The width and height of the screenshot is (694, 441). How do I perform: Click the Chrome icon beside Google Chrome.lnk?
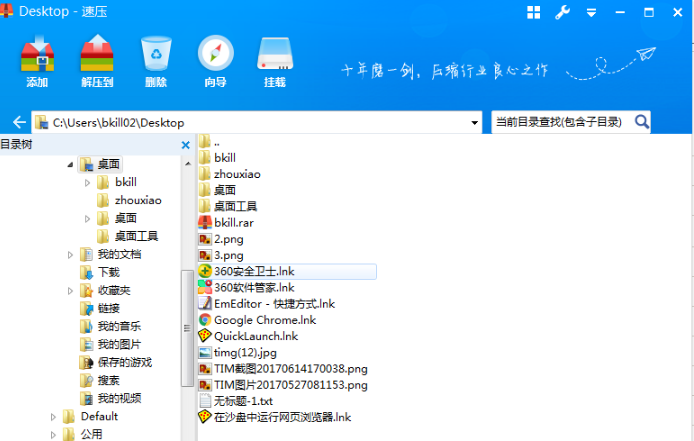click(205, 320)
